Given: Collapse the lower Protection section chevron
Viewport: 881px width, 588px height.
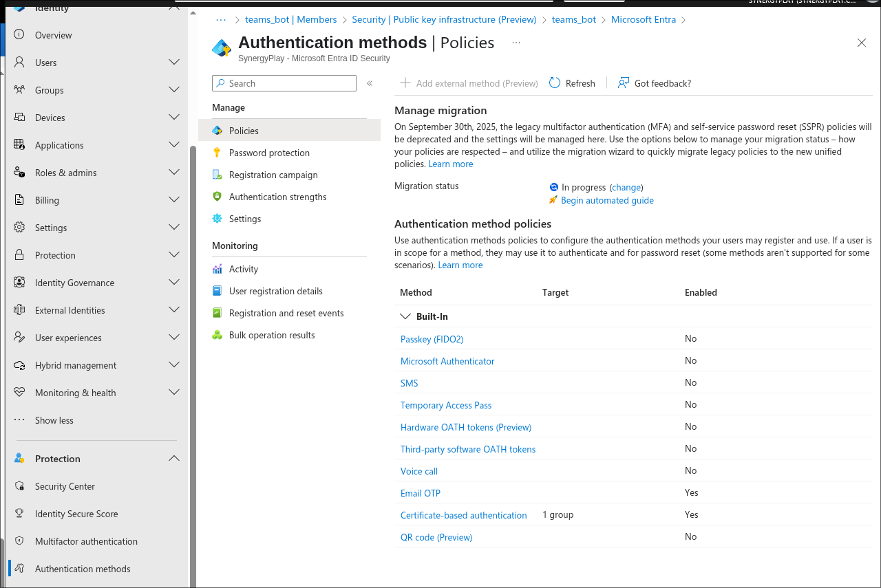Looking at the screenshot, I should pos(174,458).
